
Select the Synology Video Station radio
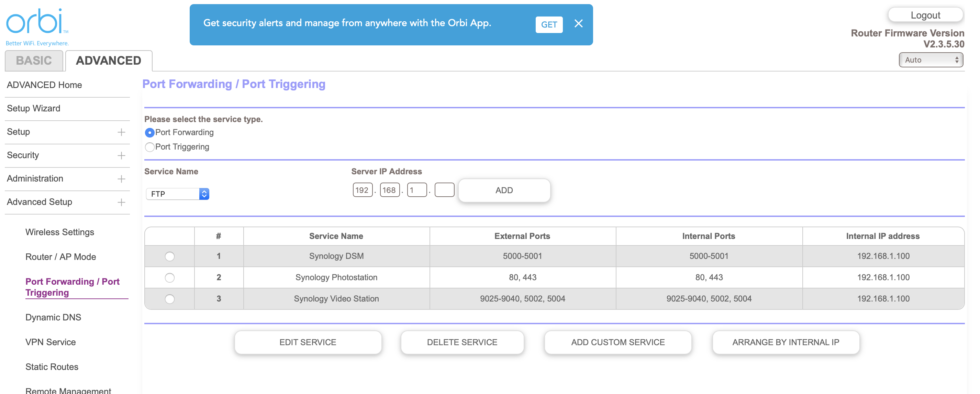pyautogui.click(x=170, y=299)
